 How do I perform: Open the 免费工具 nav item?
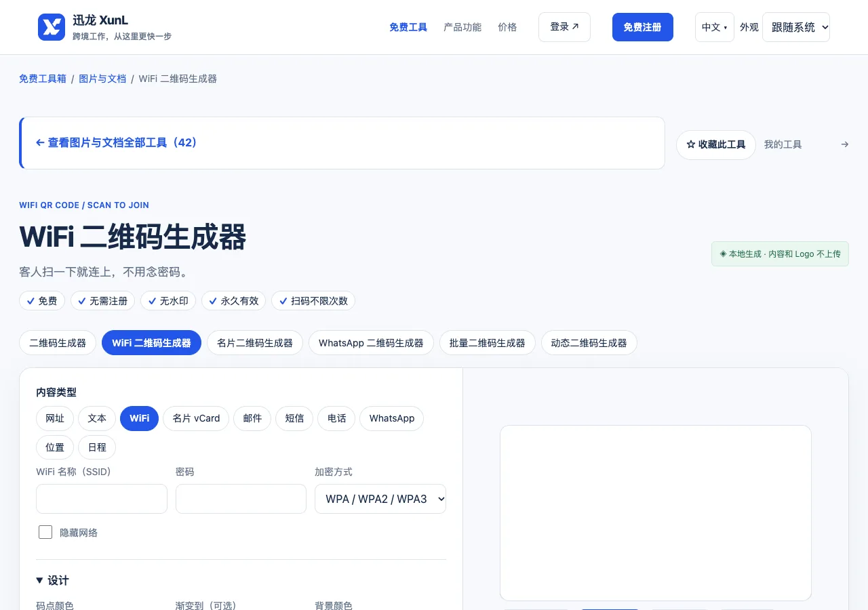(x=408, y=27)
